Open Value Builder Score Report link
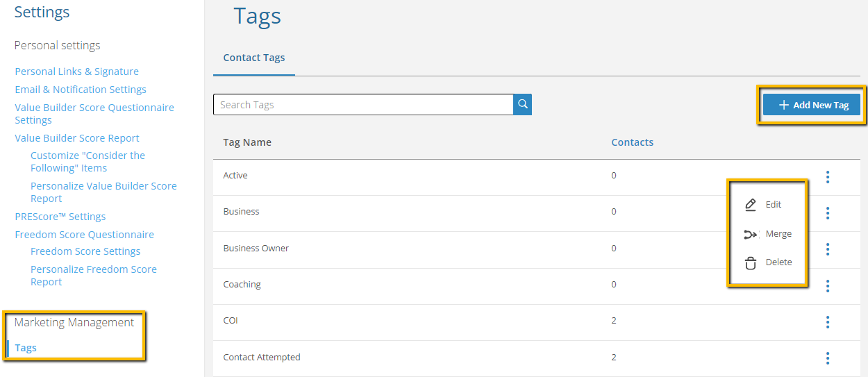 click(77, 138)
